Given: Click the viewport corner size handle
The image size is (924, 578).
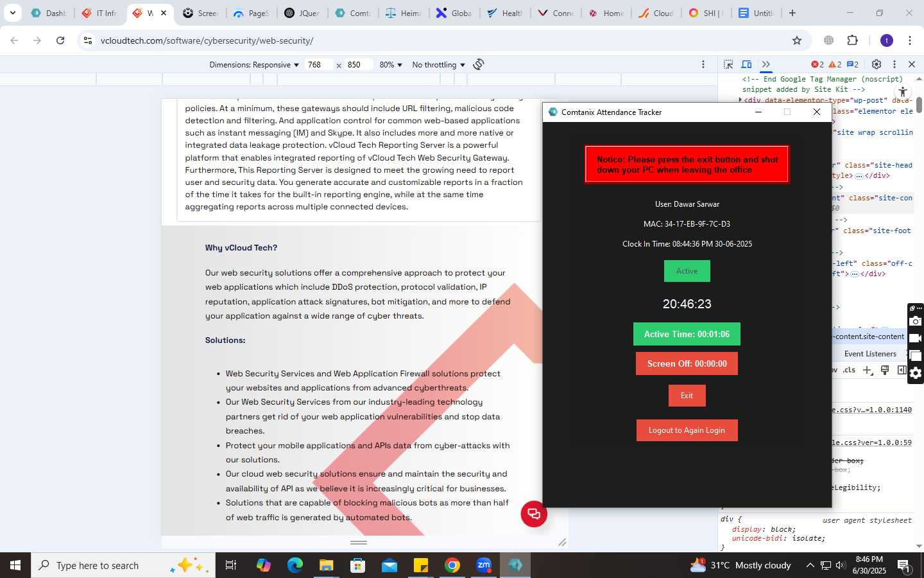Looking at the screenshot, I should coord(562,543).
